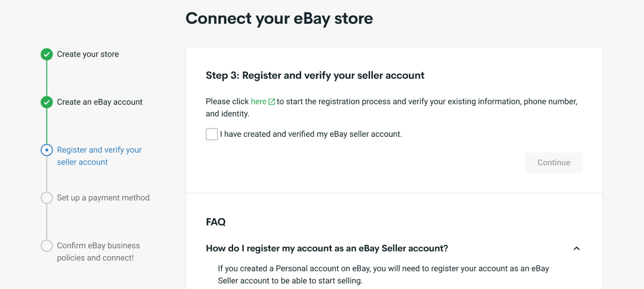The image size is (644, 289).
Task: Click the Step 3 heading text
Action: click(x=315, y=76)
